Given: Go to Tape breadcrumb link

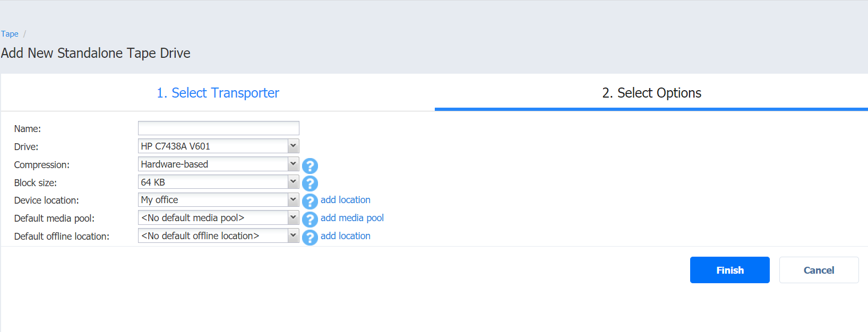Looking at the screenshot, I should [10, 34].
